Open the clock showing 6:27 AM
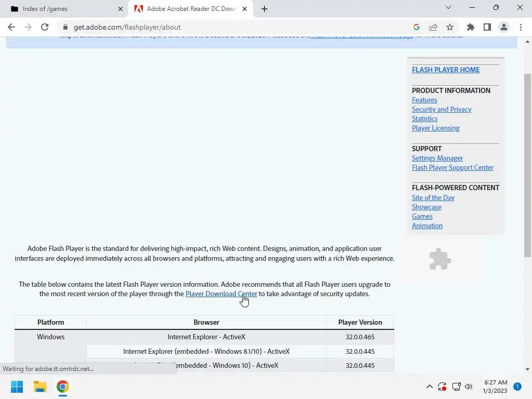The height and width of the screenshot is (399, 532). (495, 387)
